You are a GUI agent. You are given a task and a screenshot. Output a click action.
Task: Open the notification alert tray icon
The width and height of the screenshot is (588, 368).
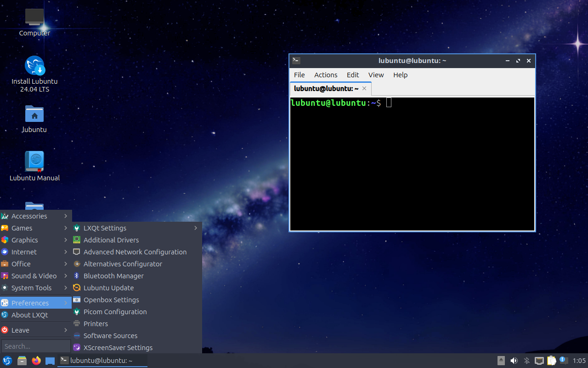click(564, 361)
